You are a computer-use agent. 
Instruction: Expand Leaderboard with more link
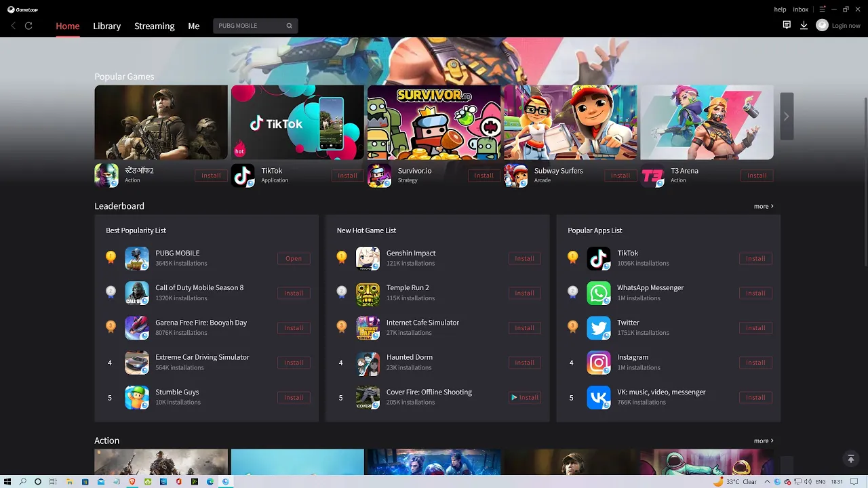pos(764,206)
